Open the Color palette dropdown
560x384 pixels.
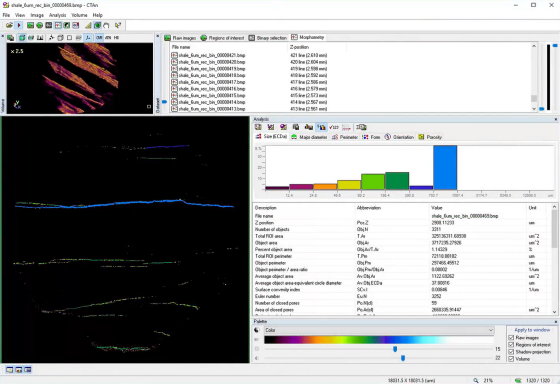pos(379,330)
